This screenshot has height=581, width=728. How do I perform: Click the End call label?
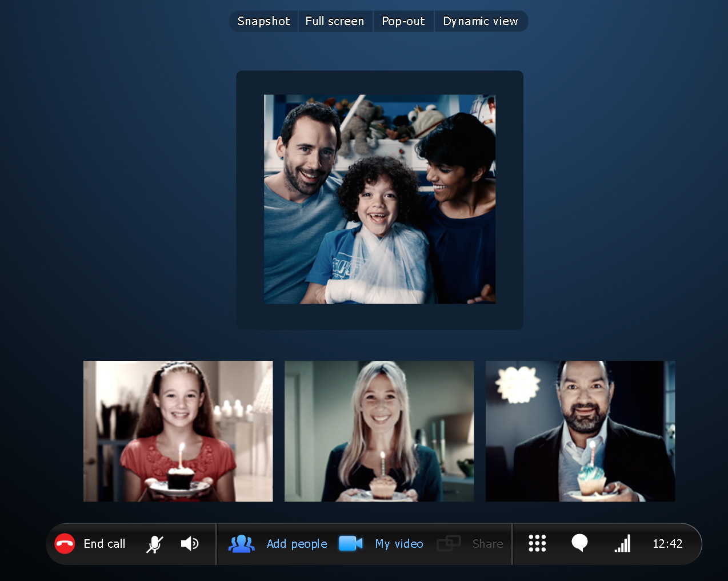[x=105, y=544]
